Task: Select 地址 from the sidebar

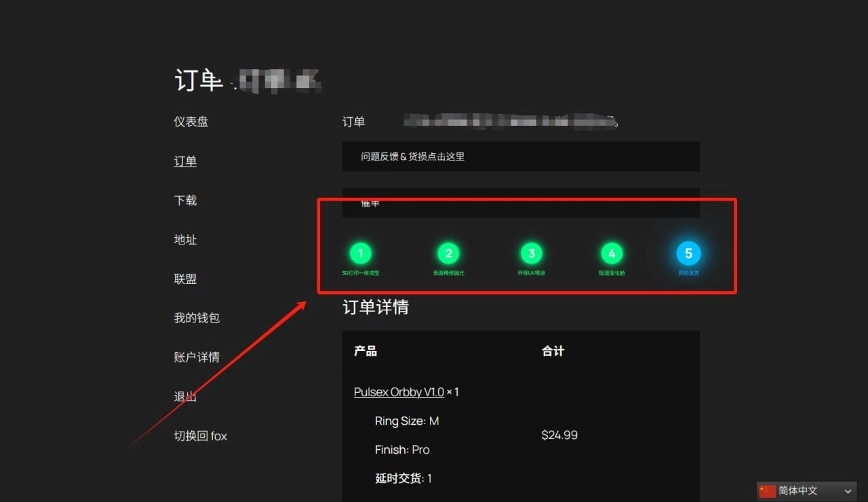Action: point(185,240)
